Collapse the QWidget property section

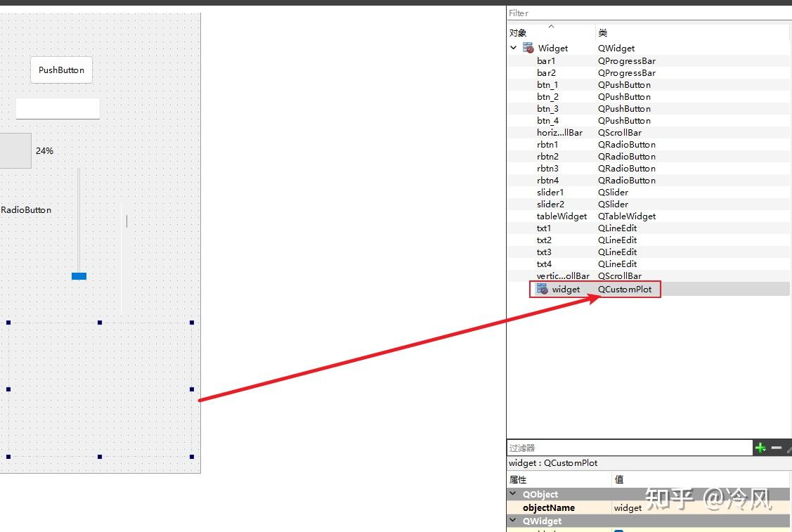[512, 521]
